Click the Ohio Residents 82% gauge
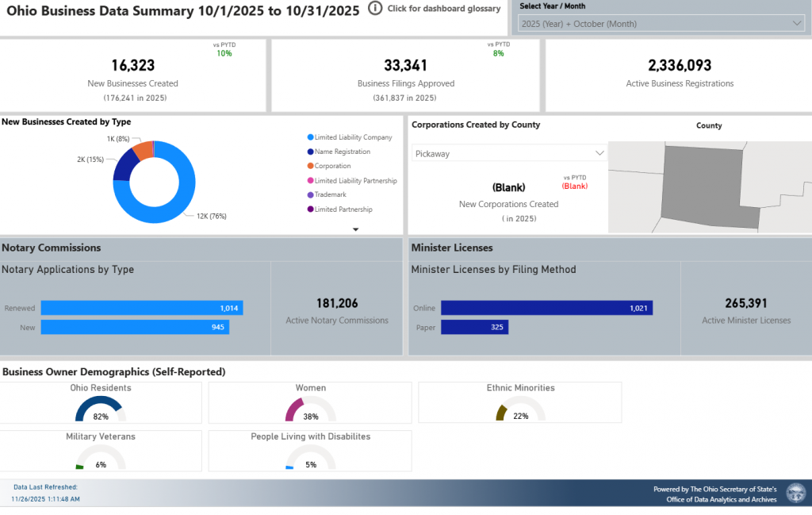 100,408
